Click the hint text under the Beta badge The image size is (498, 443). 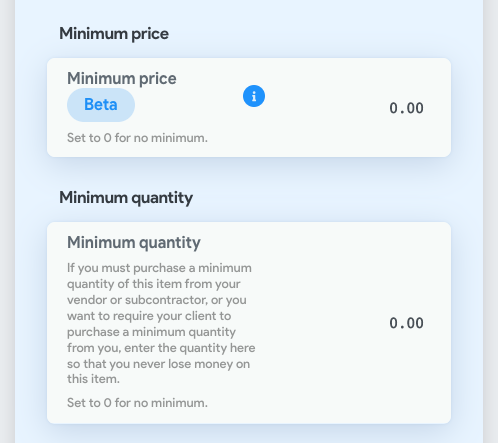[x=137, y=138]
